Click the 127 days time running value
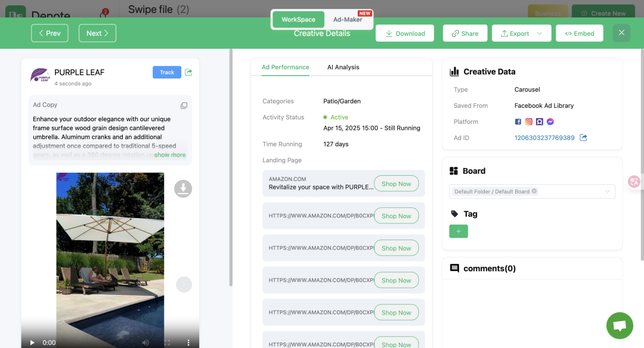The height and width of the screenshot is (348, 644). click(x=336, y=144)
